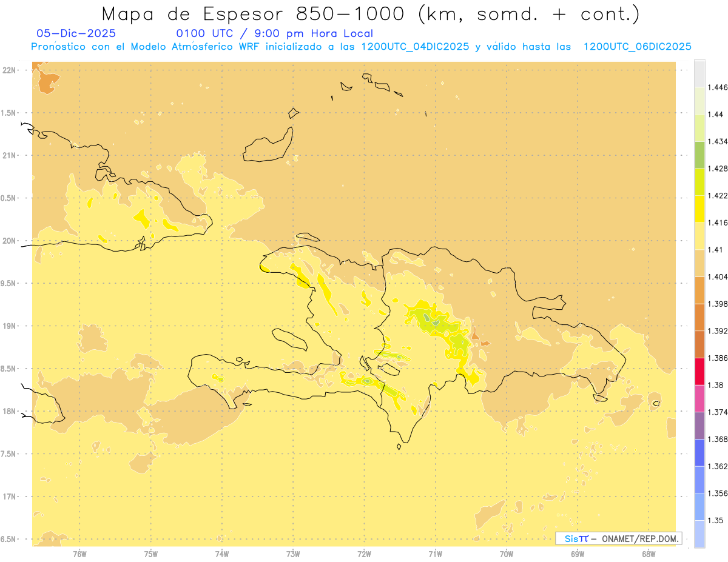
Task: Select the pink swatch between 1.374 and 1.38
Action: [699, 398]
